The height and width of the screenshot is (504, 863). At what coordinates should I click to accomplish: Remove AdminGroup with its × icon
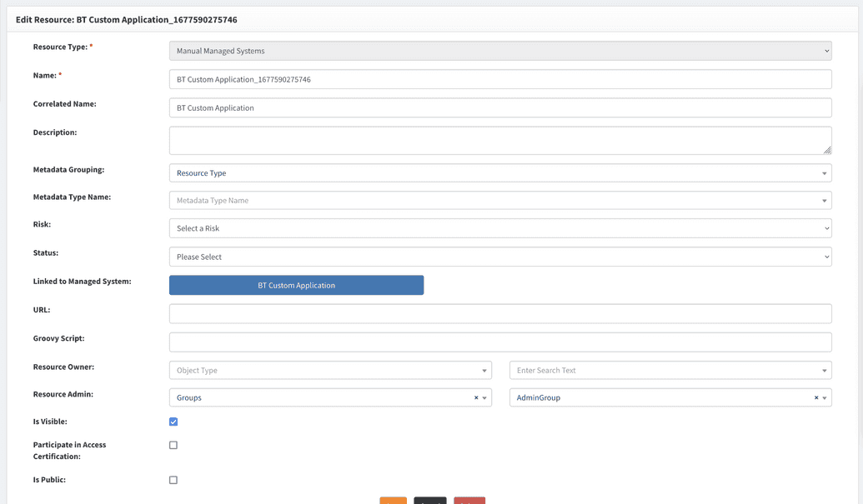click(815, 397)
